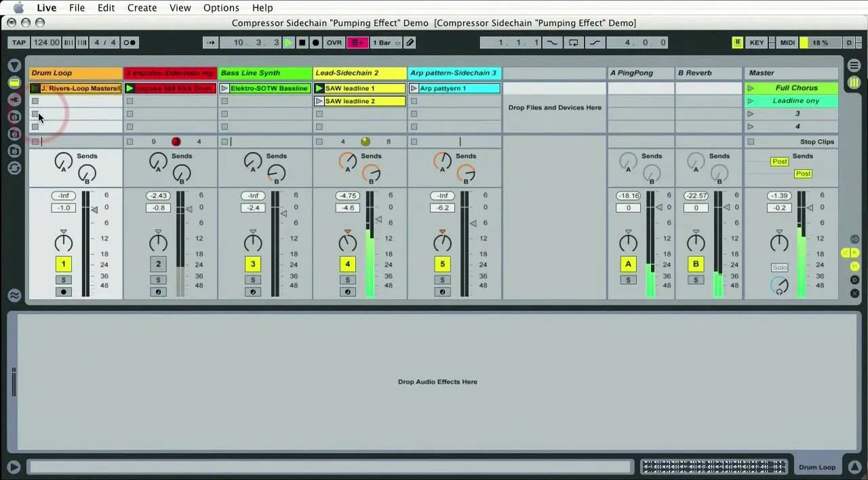Toggle the MIDI map mode switch
Viewport: 868px width, 480px height.
click(x=787, y=43)
